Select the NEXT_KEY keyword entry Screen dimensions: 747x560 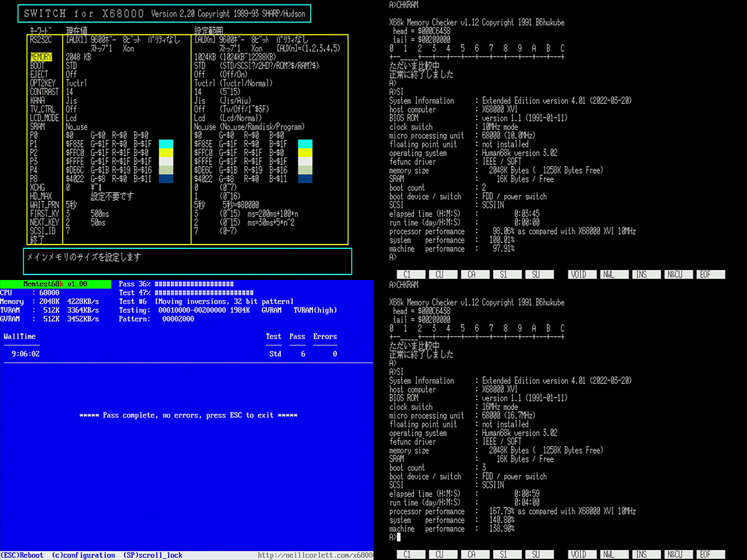click(44, 222)
